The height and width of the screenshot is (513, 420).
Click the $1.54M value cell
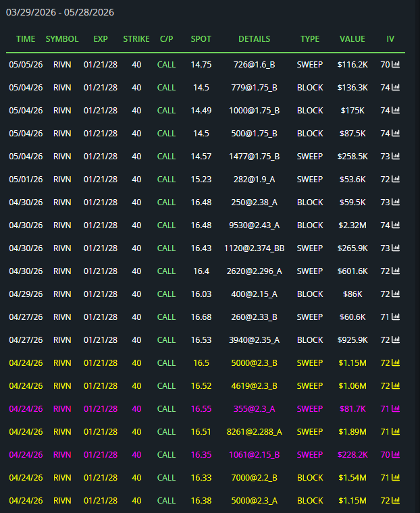tap(352, 477)
